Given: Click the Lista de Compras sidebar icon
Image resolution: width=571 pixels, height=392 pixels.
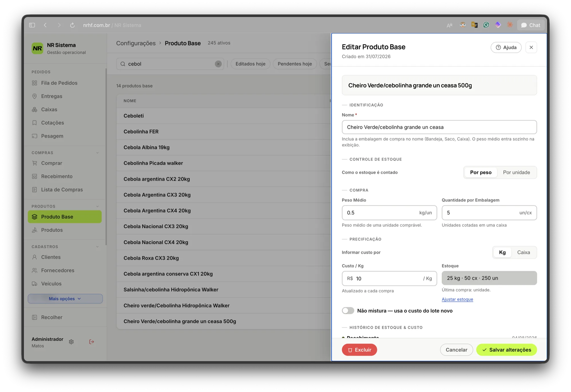Looking at the screenshot, I should click(35, 190).
